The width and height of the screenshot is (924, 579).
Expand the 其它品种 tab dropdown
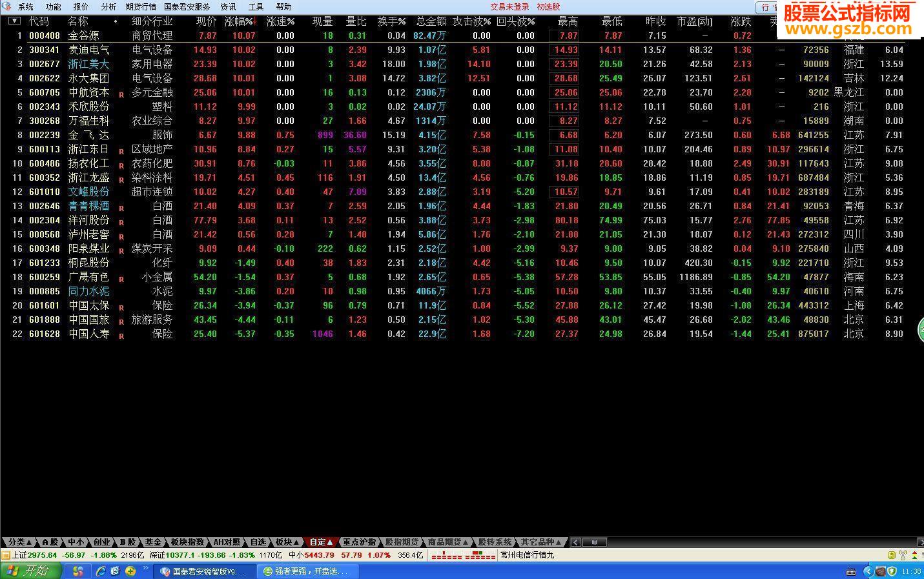pos(542,542)
